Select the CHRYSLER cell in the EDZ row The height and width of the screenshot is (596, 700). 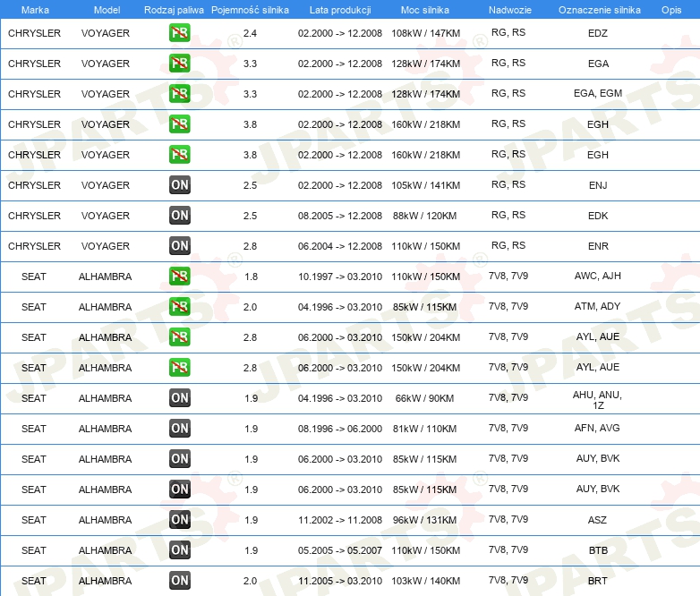pos(34,33)
